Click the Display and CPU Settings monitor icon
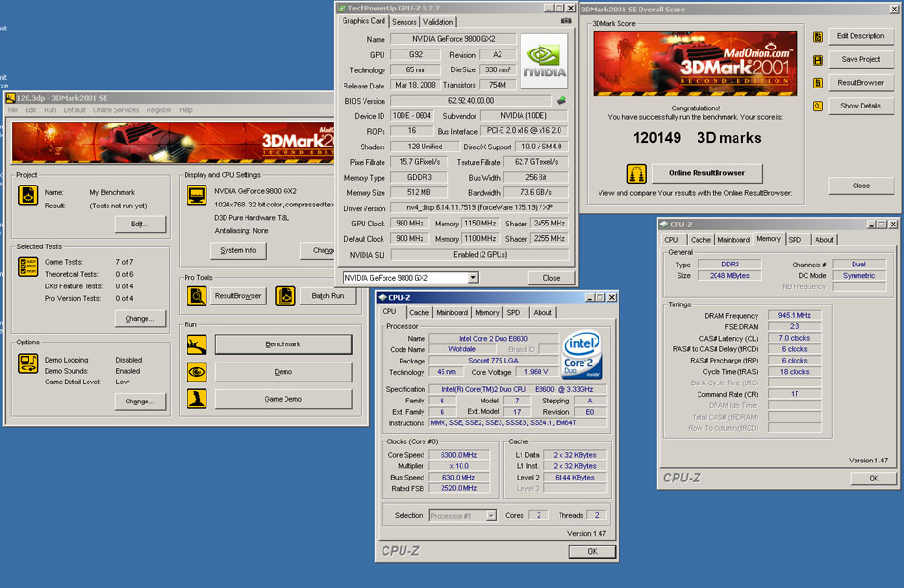904x588 pixels. click(197, 195)
